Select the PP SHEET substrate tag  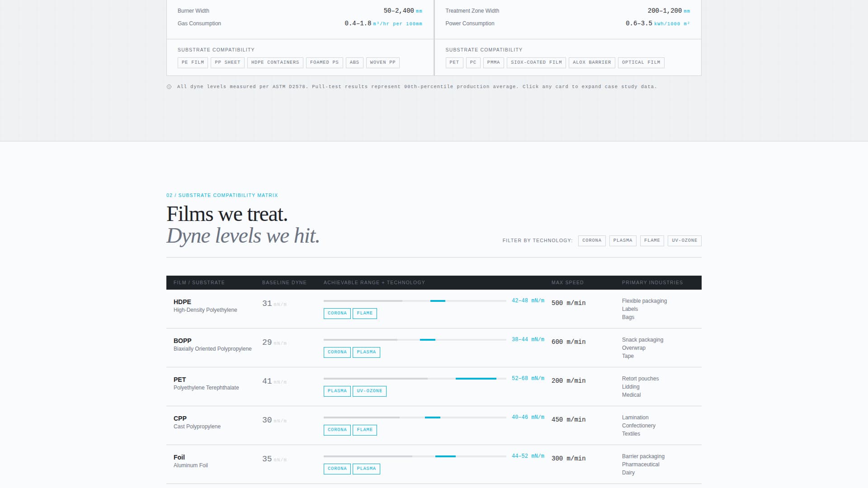(227, 62)
